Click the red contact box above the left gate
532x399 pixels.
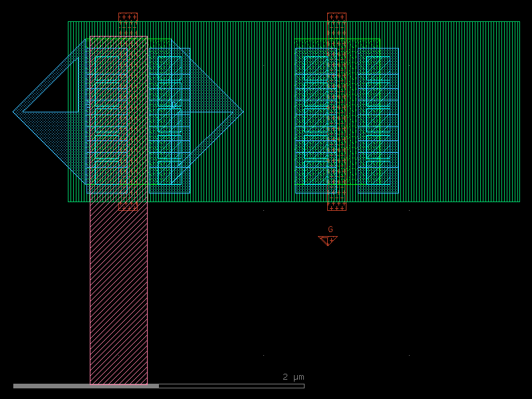(x=128, y=17)
